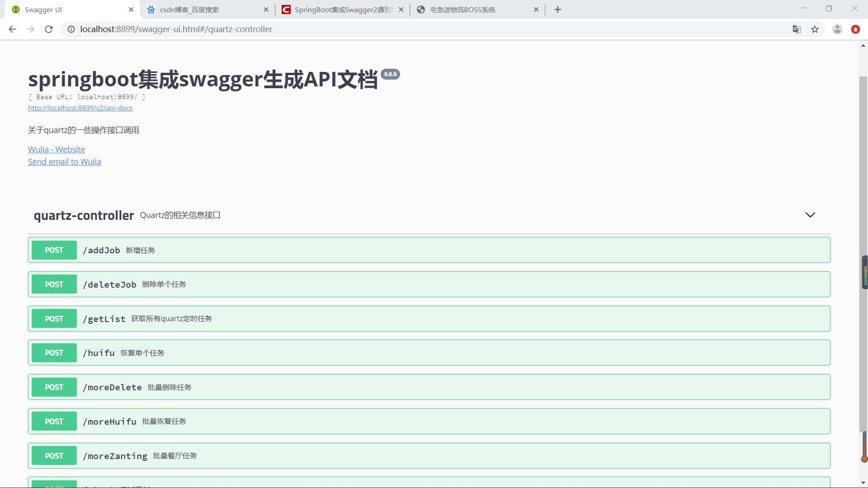Click the Send email to WuJia link
The height and width of the screenshot is (488, 868).
[64, 161]
